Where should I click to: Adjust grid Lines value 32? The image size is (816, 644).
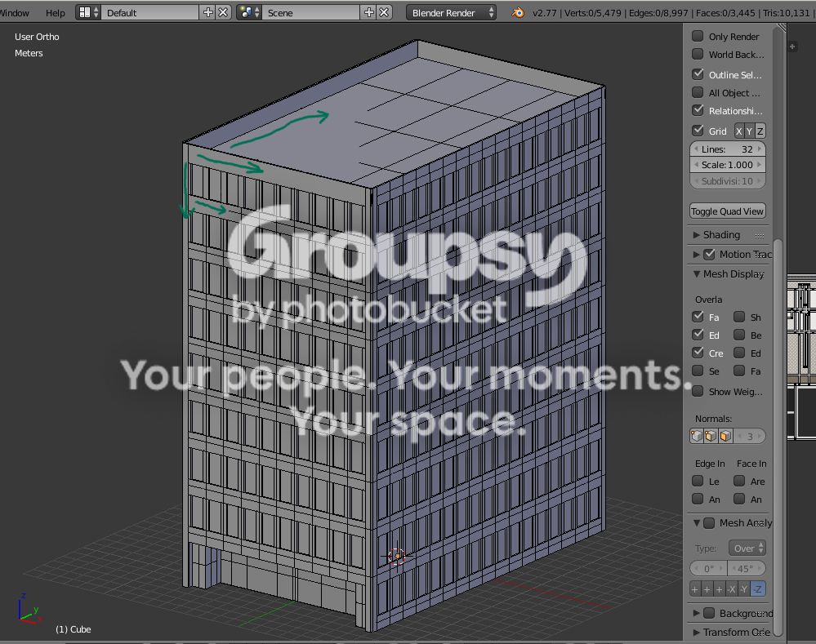pos(728,149)
